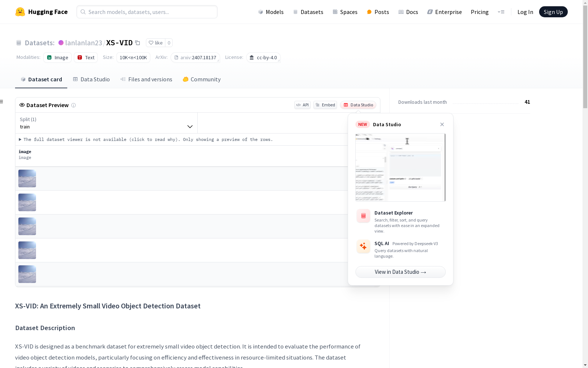
Task: Select the Text modality tag
Action: click(x=86, y=57)
